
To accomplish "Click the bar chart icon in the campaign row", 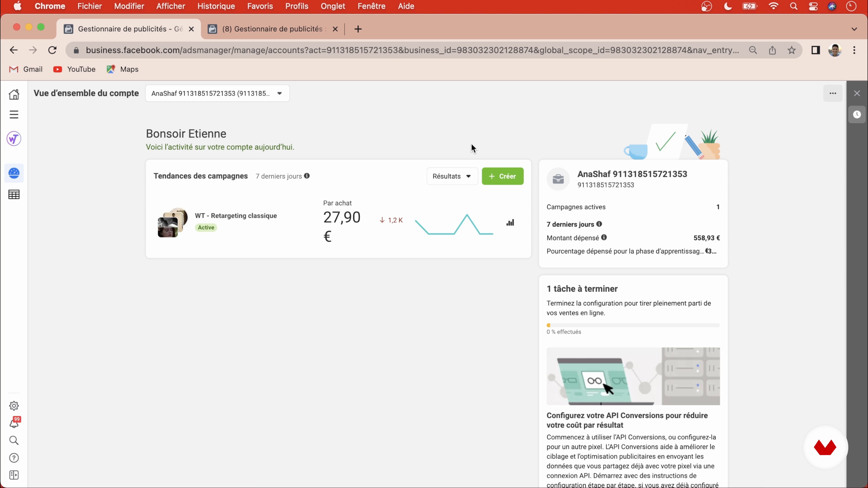I will coord(510,223).
